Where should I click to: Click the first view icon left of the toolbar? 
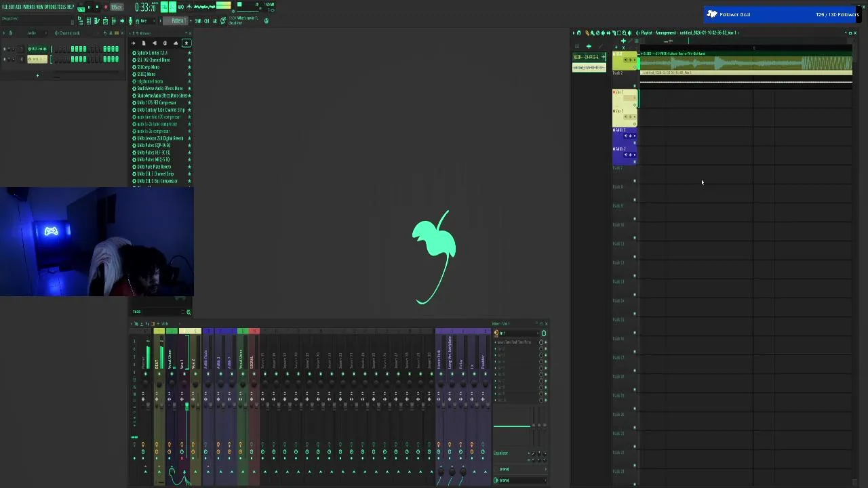[x=81, y=21]
